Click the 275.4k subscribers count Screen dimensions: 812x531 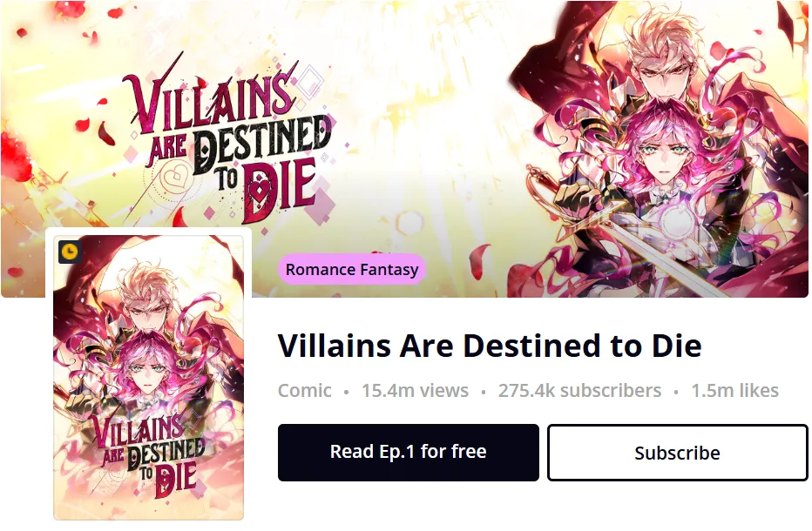579,391
